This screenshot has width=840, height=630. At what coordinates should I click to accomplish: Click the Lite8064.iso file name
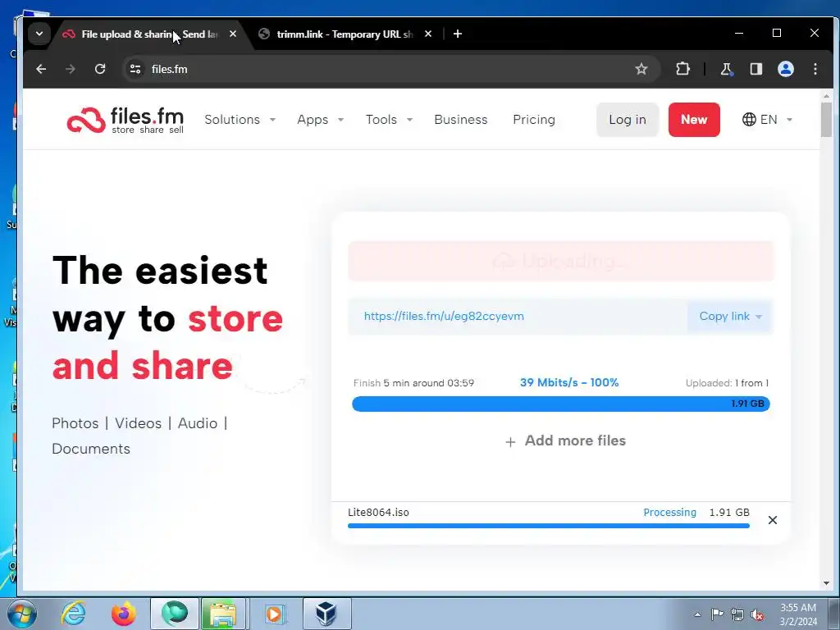pos(378,512)
